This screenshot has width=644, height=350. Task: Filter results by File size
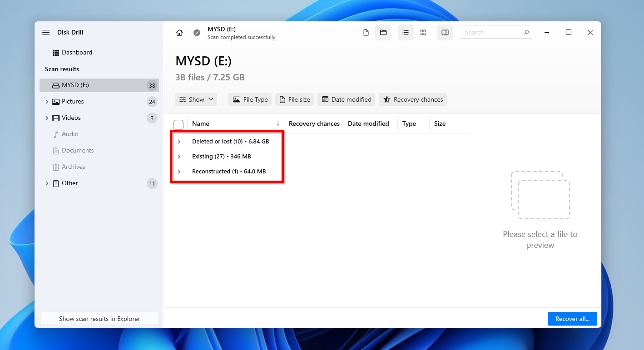(x=294, y=99)
